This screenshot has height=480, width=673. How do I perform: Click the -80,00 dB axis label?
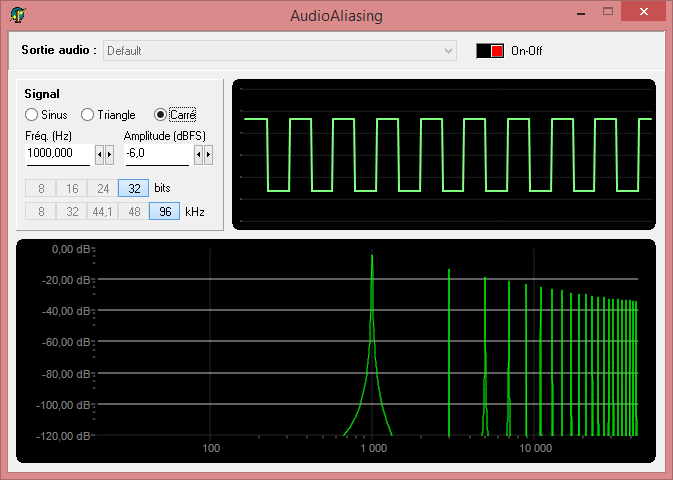point(66,374)
